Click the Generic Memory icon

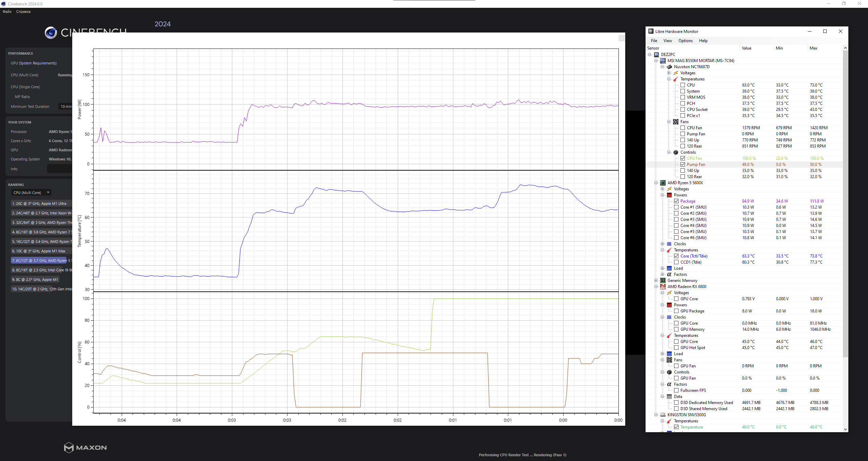[663, 281]
